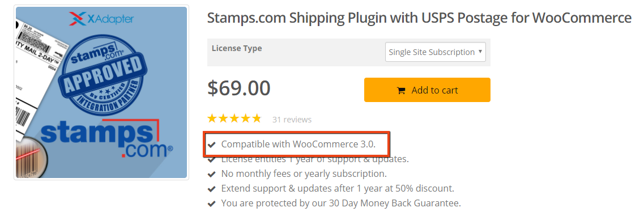Click the $69.00 price text
This screenshot has height=216, width=644.
tap(239, 88)
